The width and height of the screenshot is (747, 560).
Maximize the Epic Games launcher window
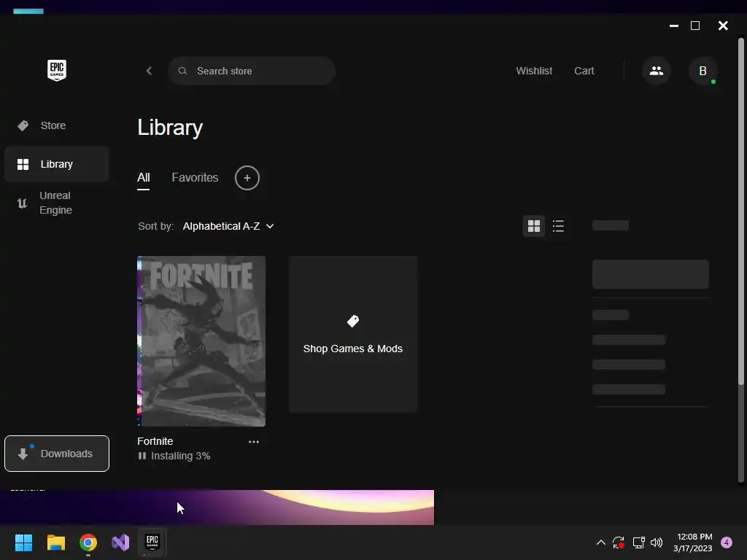click(x=695, y=26)
